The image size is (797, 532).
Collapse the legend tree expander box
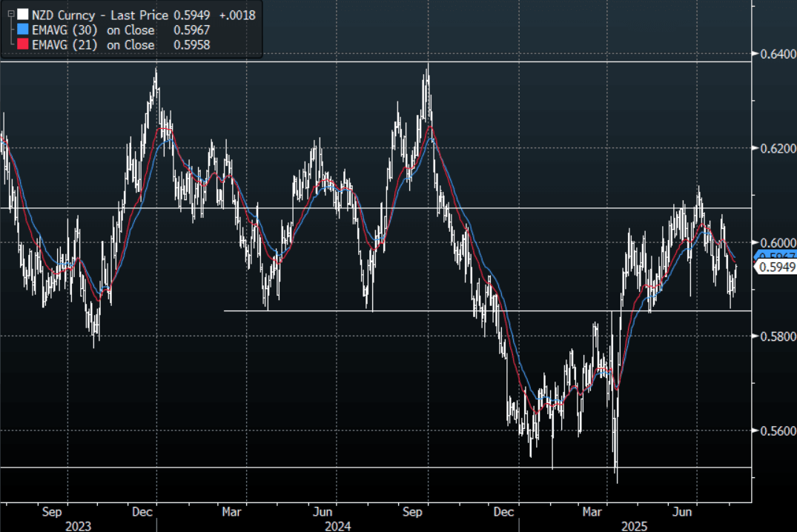10,14
